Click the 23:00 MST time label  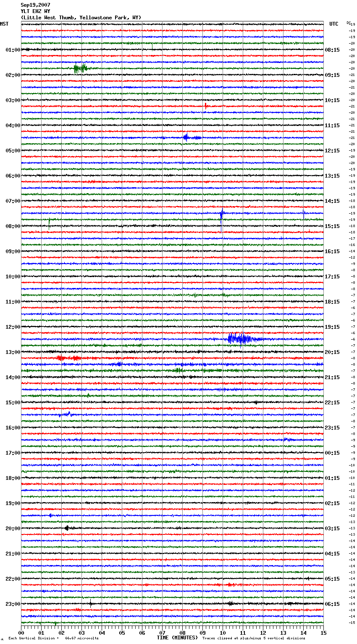(x=13, y=604)
